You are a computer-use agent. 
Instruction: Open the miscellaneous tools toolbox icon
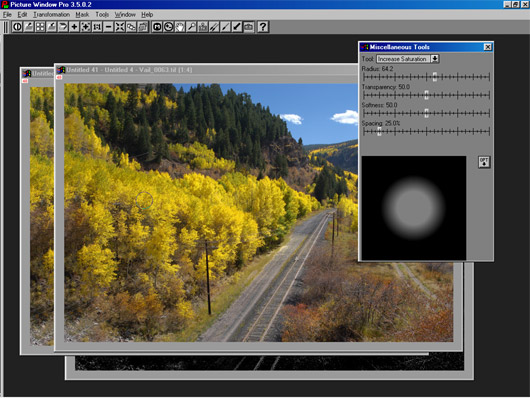[249, 27]
